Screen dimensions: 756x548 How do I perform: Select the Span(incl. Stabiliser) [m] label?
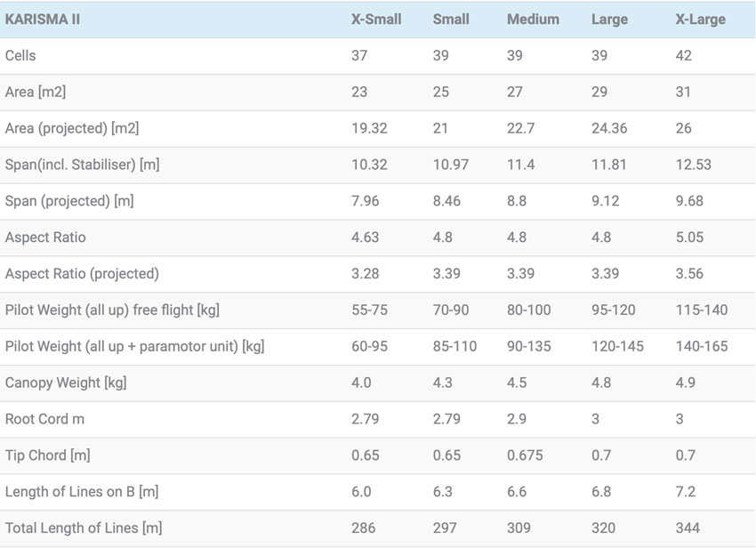tap(82, 165)
